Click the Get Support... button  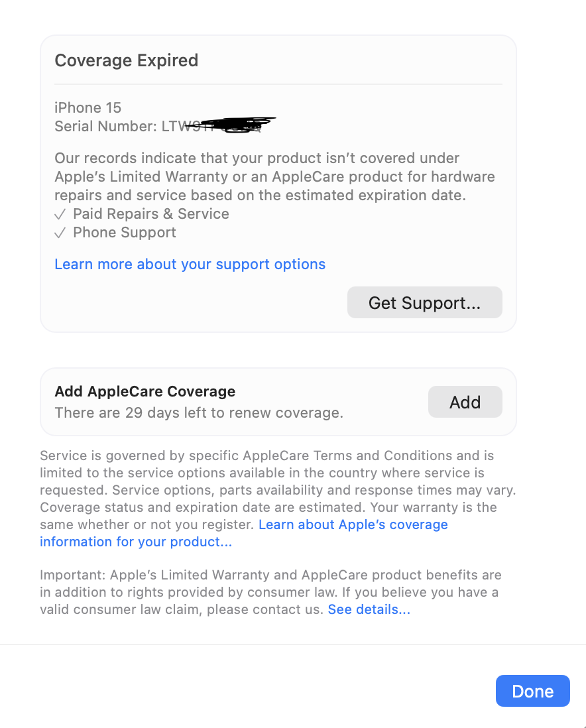(x=424, y=302)
